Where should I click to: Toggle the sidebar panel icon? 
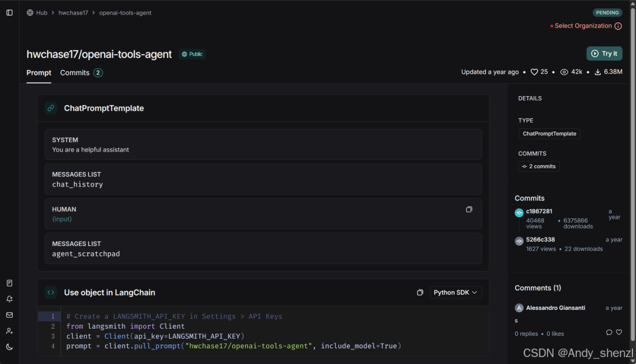9,12
